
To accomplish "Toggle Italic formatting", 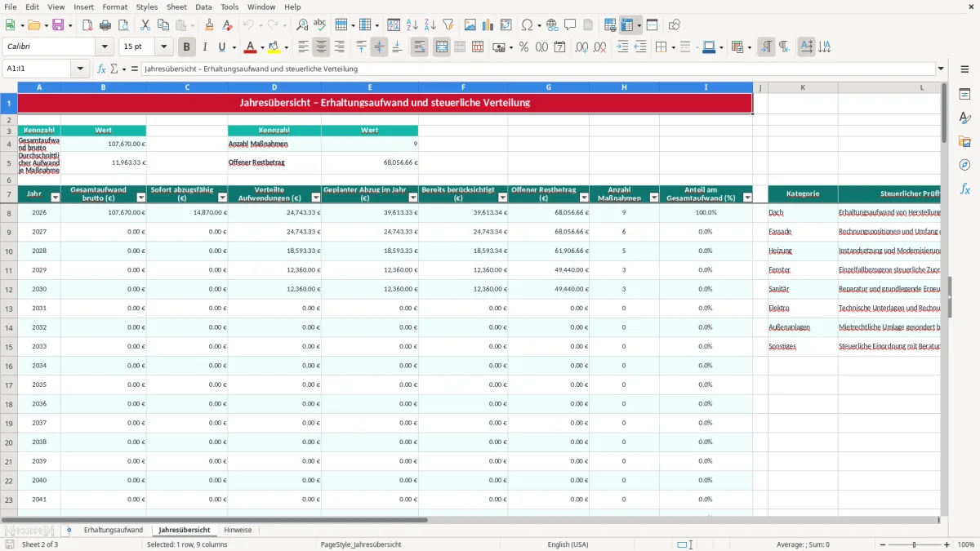I will coord(205,47).
